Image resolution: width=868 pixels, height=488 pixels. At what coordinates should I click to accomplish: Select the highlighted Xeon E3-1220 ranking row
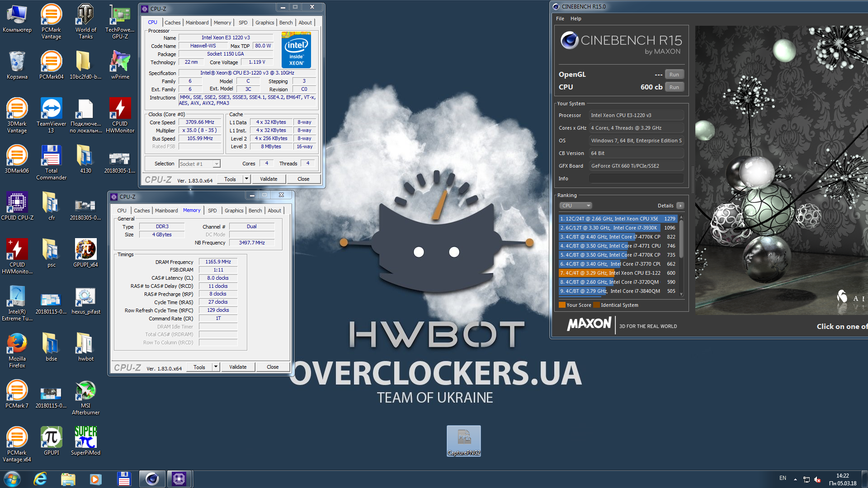[x=618, y=273]
